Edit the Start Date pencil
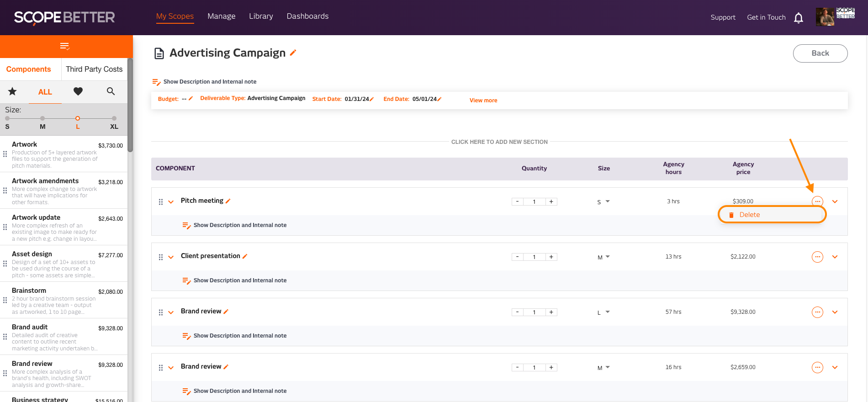Image resolution: width=868 pixels, height=402 pixels. (x=371, y=99)
